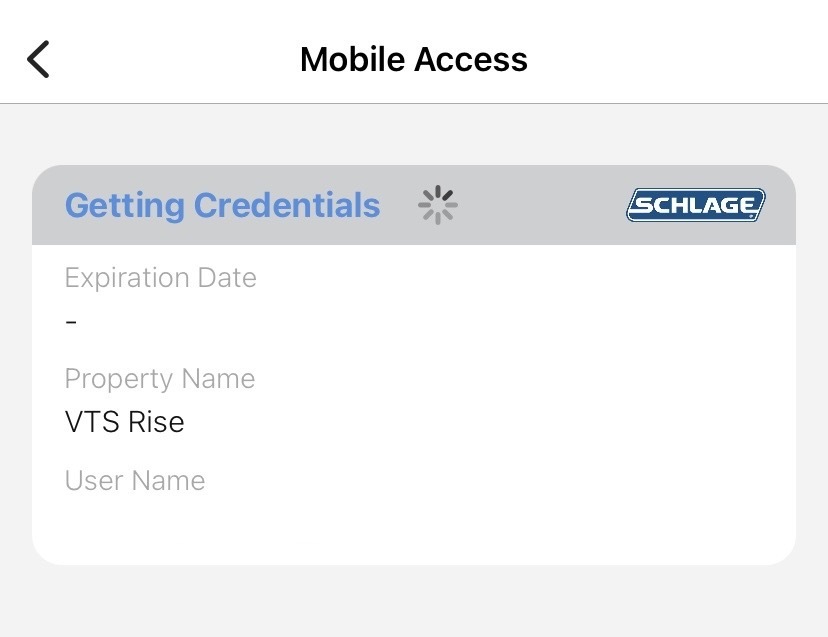Click blank area right of Expiration Date label

click(520, 278)
